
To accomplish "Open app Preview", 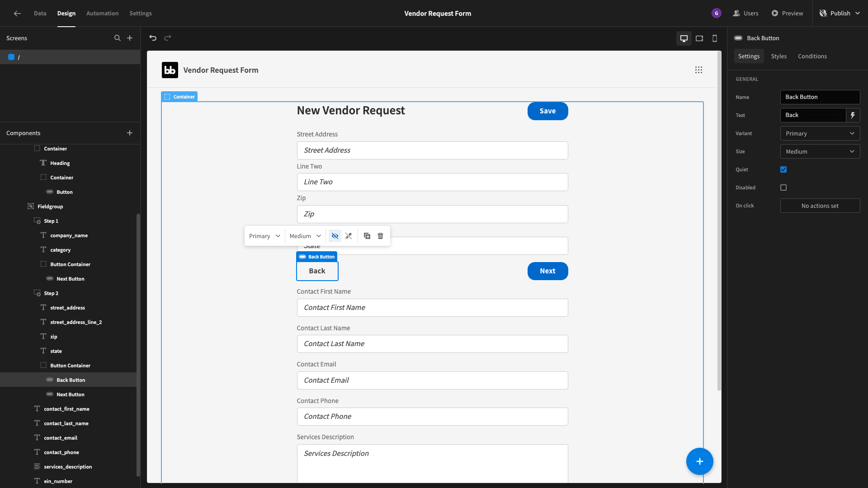I will click(x=787, y=14).
